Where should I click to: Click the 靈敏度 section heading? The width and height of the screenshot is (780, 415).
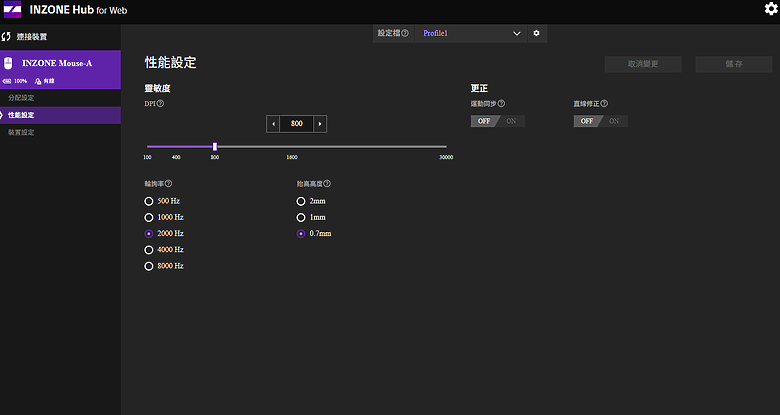click(x=158, y=89)
